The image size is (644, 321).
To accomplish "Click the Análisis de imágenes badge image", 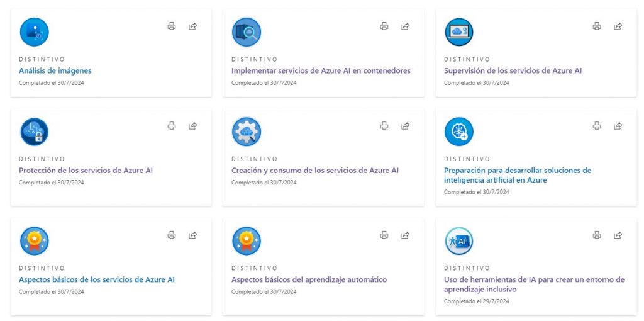I will point(34,32).
